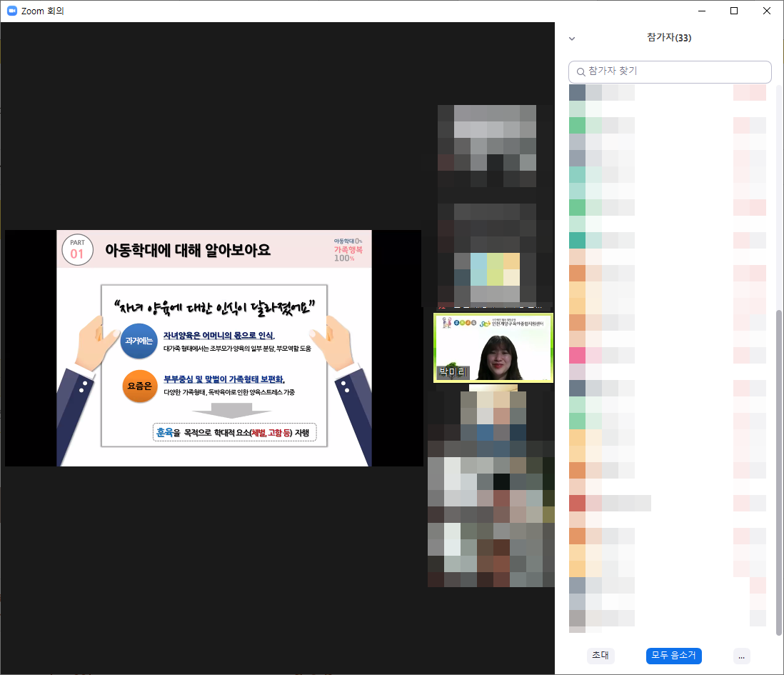The height and width of the screenshot is (675, 784).
Task: Maximize the Zoom 회의 window
Action: pos(734,11)
